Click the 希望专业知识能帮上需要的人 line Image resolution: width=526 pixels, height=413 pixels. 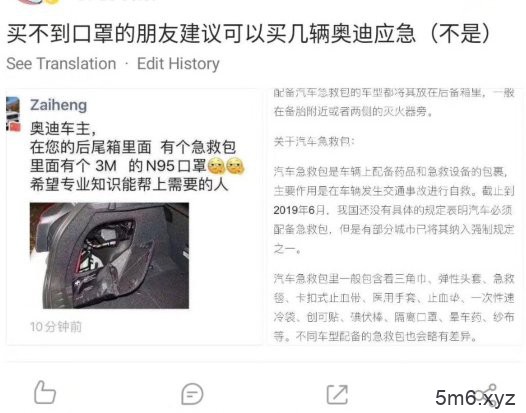coord(129,185)
